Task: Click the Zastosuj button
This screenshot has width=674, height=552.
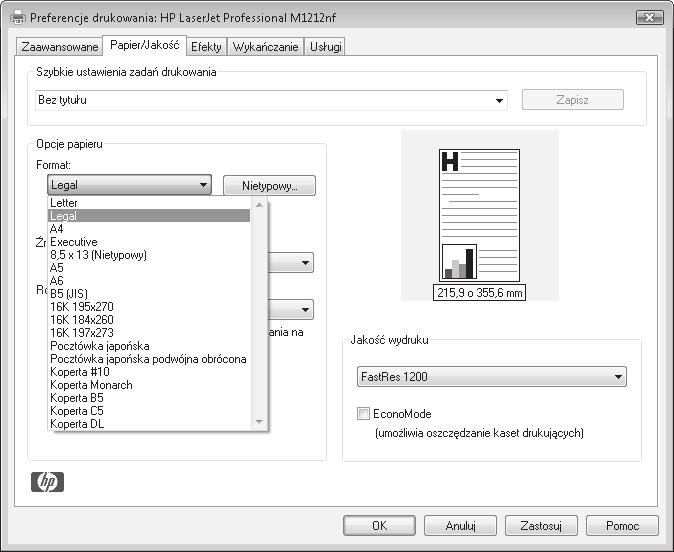Action: coord(541,526)
